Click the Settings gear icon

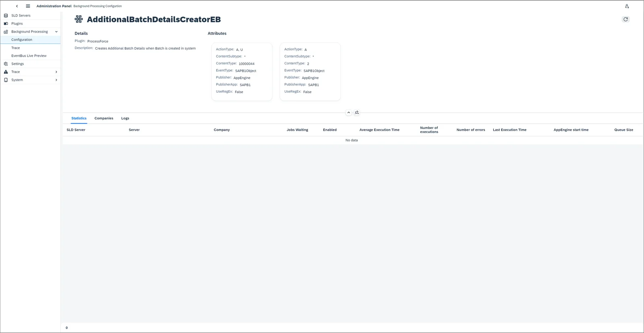point(6,64)
